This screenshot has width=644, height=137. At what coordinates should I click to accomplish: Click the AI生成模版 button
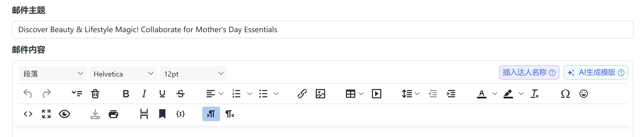pos(596,72)
